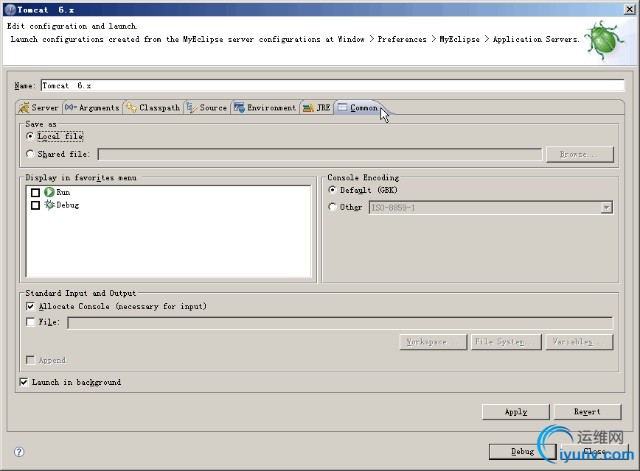Click the Arguments tab icon
Image resolution: width=640 pixels, height=471 pixels.
click(71, 107)
